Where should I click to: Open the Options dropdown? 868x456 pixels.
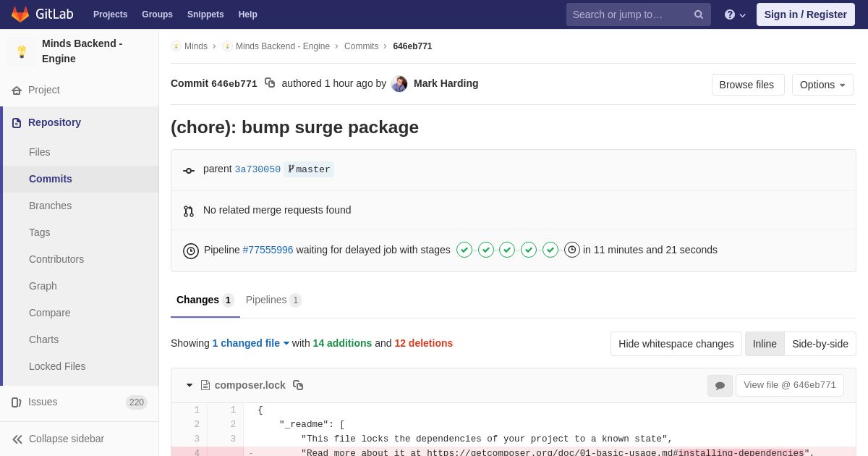point(822,85)
